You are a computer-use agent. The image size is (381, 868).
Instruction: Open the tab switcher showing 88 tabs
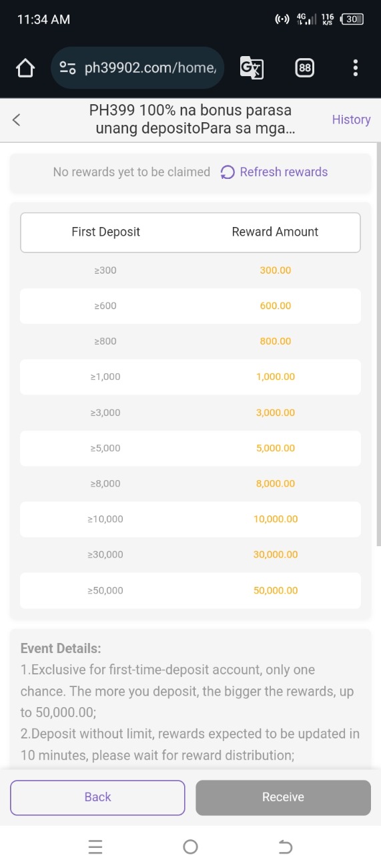[304, 67]
